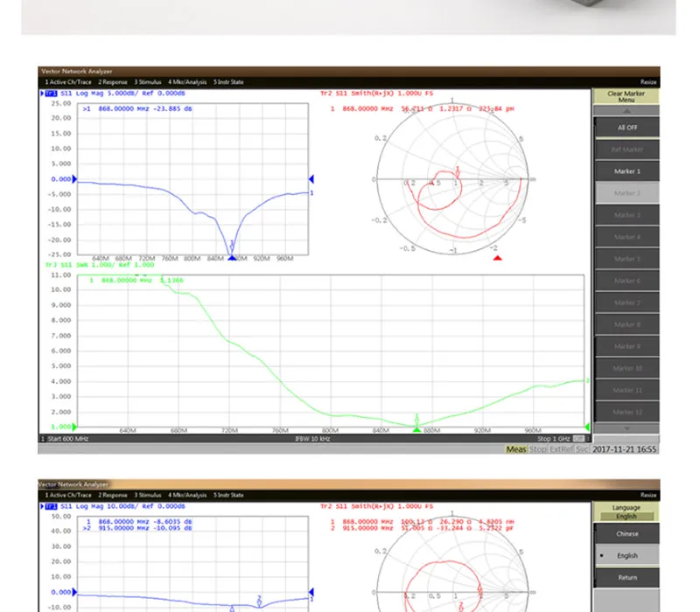Click marker 1 readout '868.00000 MHz -8.6035 dB'
Image resolution: width=700 pixels, height=612 pixels.
point(145,521)
